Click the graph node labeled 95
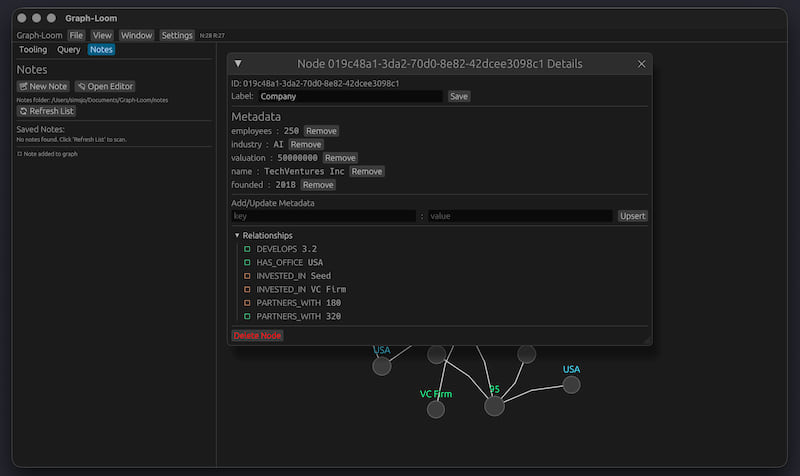Screen dimensions: 800x476 494,407
